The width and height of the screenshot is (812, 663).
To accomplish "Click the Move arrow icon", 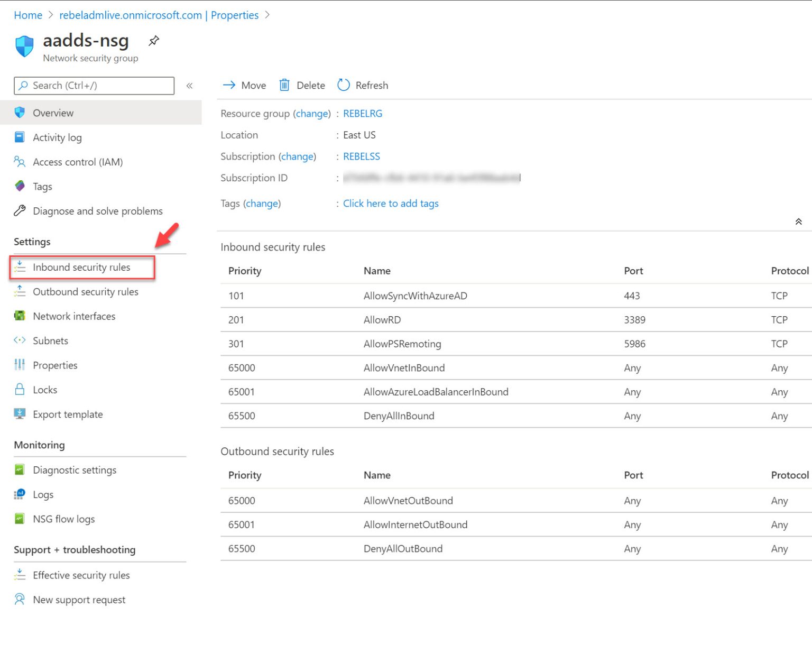I will click(229, 85).
